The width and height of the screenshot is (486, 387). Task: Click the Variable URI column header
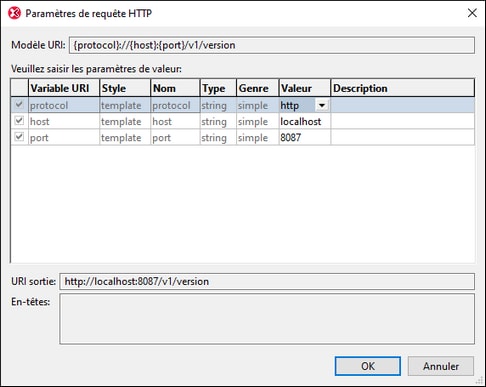coord(64,88)
